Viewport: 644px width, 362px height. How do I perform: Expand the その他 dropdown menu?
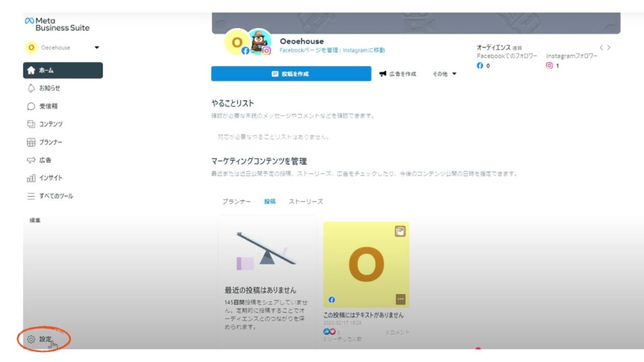[x=454, y=74]
